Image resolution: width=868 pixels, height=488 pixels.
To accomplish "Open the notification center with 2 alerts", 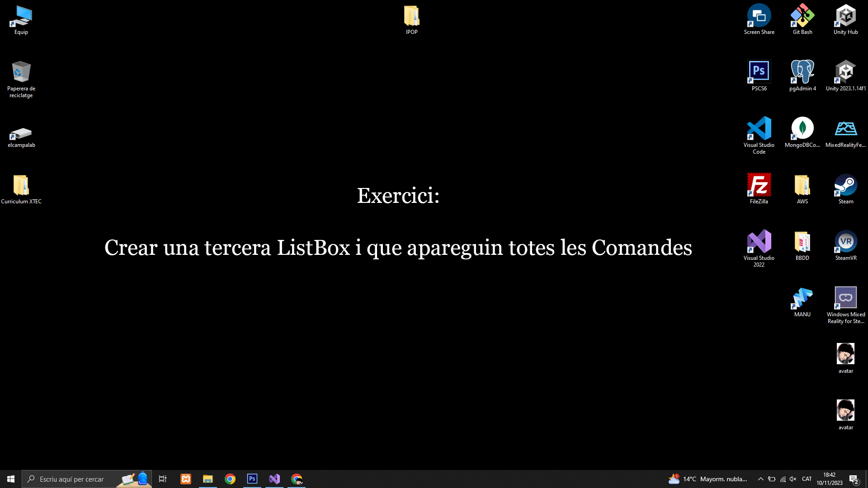I will (x=854, y=479).
